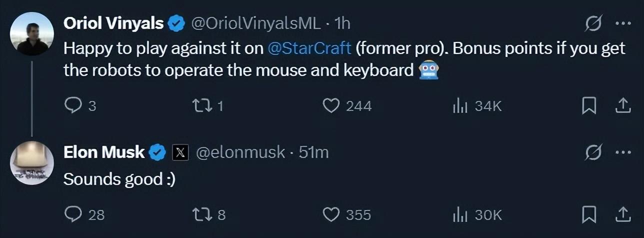Image resolution: width=644 pixels, height=238 pixels.
Task: Open more options on Oriol's tweet
Action: [621, 23]
